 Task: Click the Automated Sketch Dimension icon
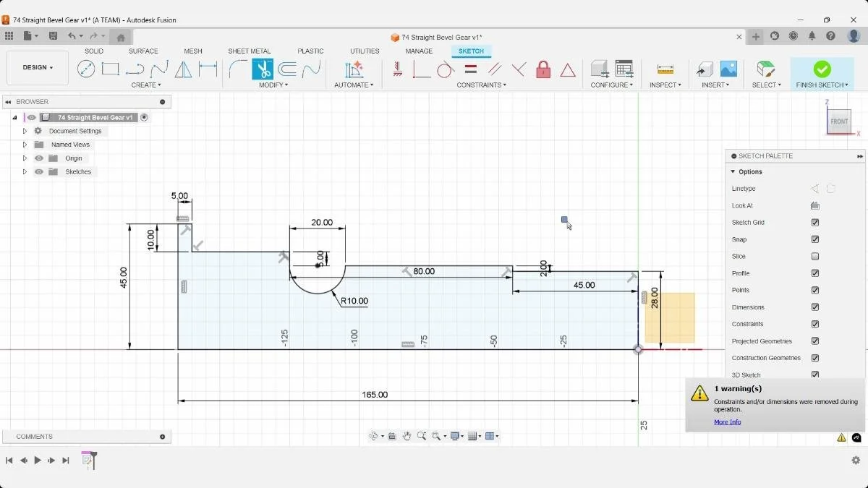(354, 69)
